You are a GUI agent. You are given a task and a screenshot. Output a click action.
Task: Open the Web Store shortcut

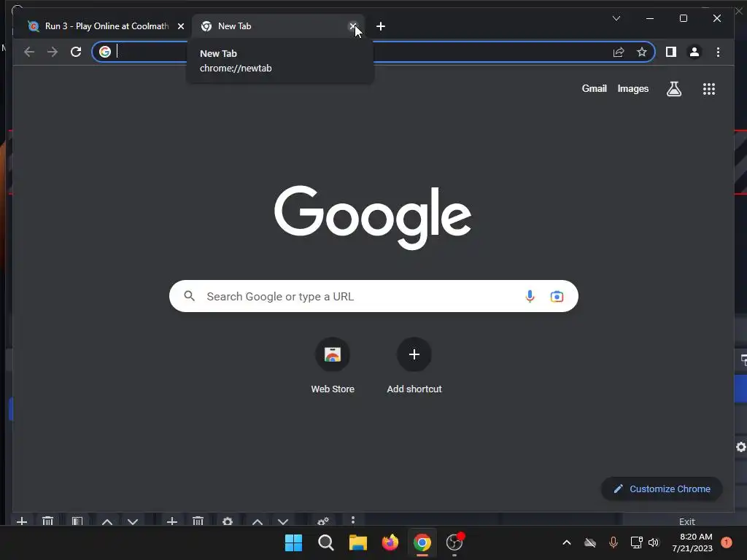pyautogui.click(x=333, y=365)
